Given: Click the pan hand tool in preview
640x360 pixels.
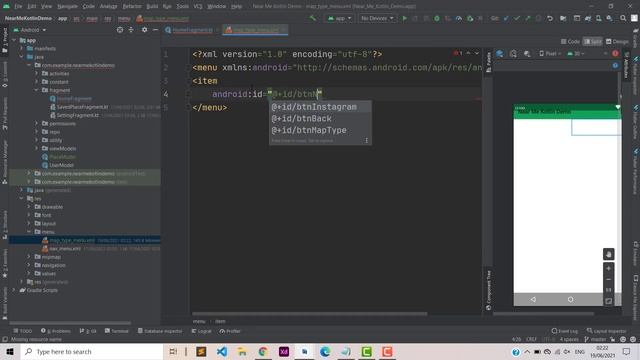Looking at the screenshot, I should pyautogui.click(x=609, y=254).
